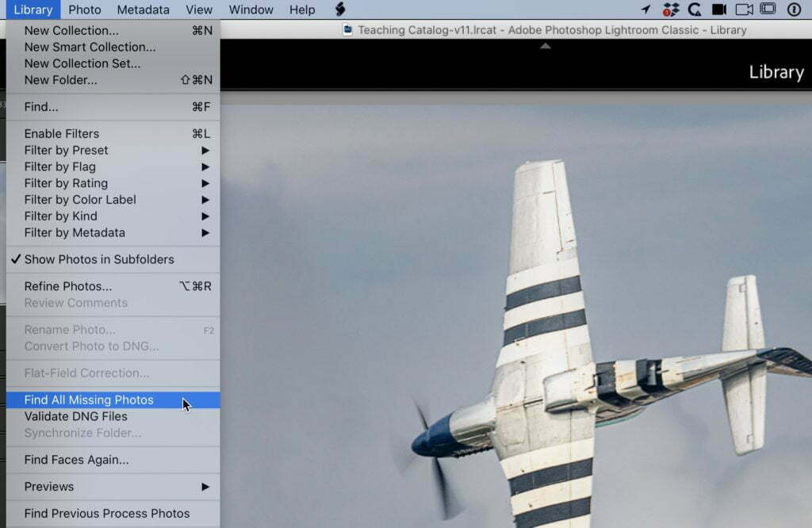Click the airplane photo in Loupe view

[515, 316]
